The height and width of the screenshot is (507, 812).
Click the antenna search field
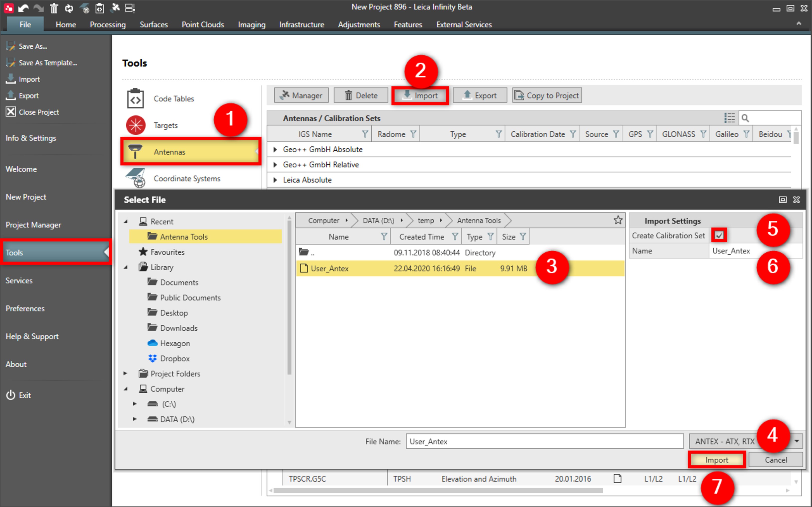click(x=770, y=118)
